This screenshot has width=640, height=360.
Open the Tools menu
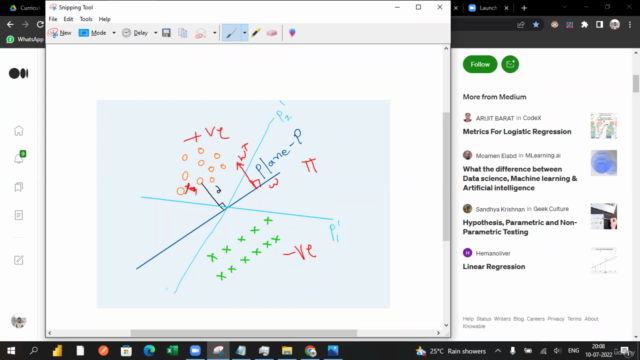click(86, 19)
